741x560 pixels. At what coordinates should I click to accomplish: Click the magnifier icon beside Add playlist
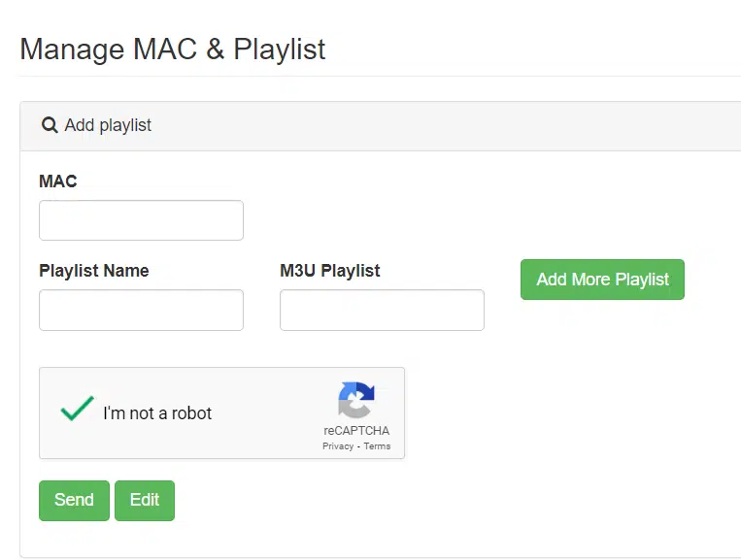point(50,125)
